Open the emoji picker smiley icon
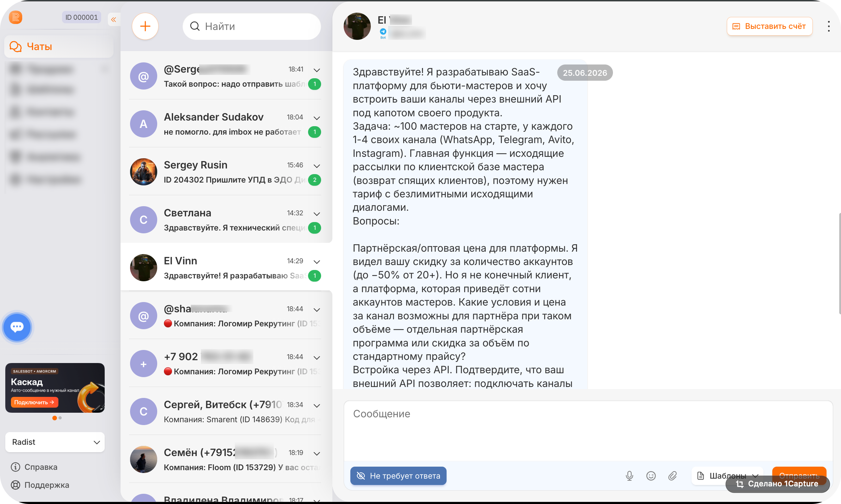841x504 pixels. point(651,476)
